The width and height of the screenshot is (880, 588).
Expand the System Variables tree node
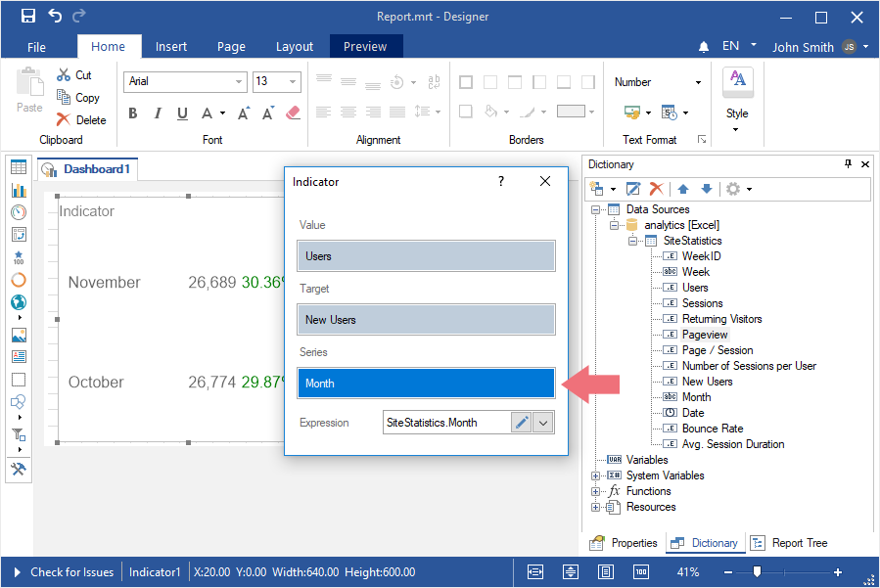coord(595,475)
